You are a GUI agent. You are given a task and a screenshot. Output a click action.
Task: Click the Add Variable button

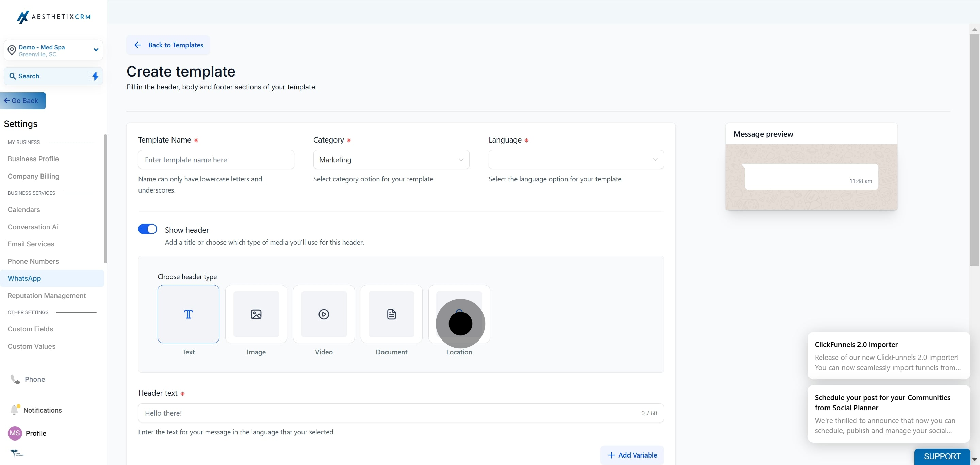[x=632, y=455]
